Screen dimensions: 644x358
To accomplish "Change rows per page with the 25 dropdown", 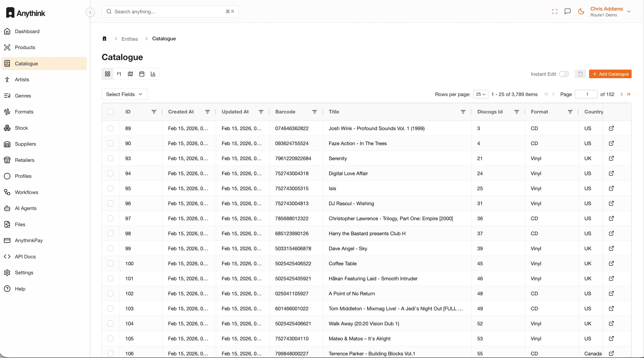I will (x=480, y=94).
